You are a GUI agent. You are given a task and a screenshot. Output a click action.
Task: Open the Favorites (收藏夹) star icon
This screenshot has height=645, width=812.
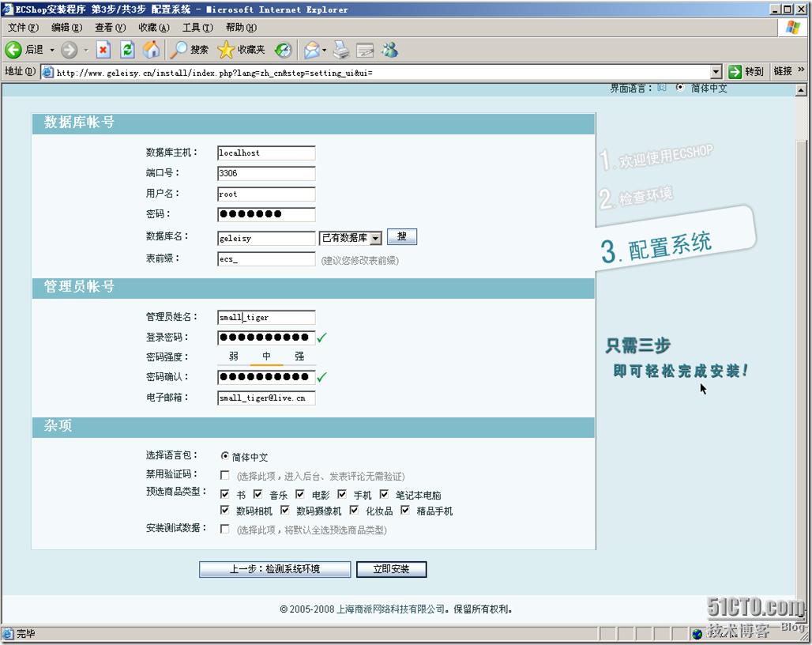pos(226,50)
